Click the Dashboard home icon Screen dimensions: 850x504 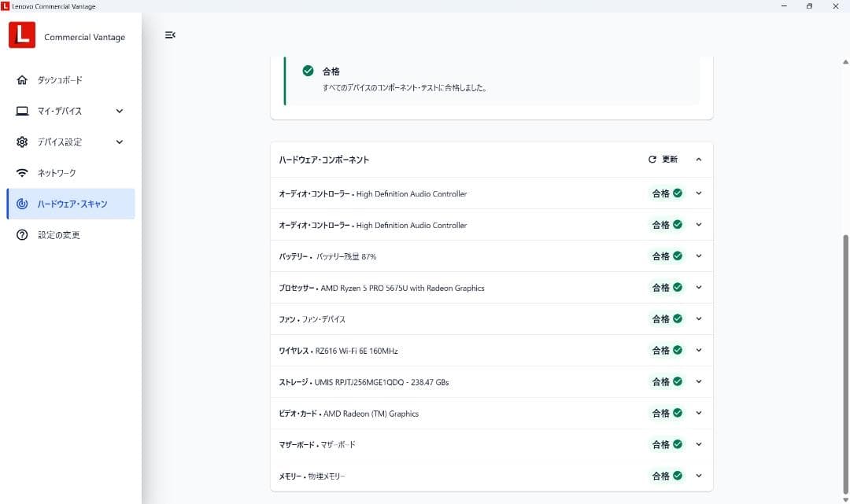(22, 80)
